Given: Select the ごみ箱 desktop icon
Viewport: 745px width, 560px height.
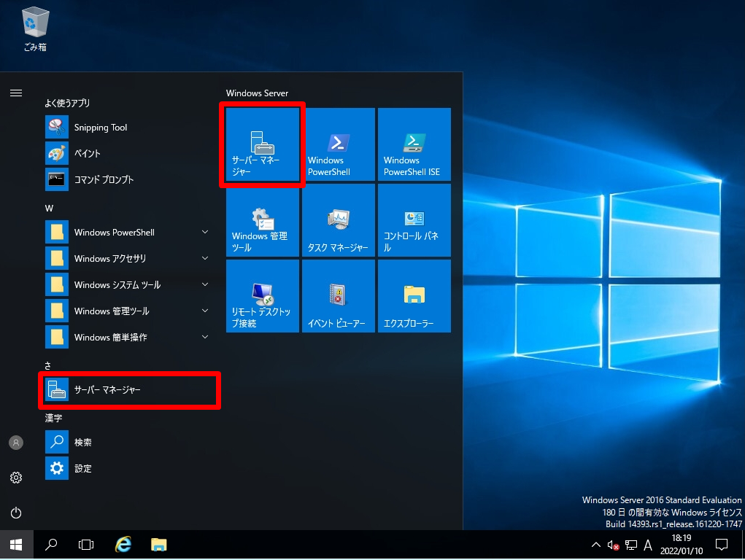Looking at the screenshot, I should pyautogui.click(x=35, y=28).
